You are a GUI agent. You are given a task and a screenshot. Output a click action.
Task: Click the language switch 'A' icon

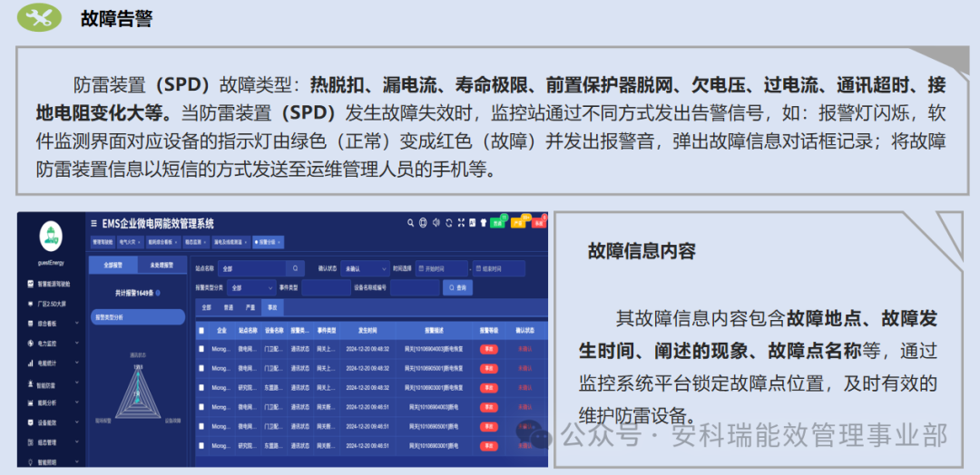point(473,222)
